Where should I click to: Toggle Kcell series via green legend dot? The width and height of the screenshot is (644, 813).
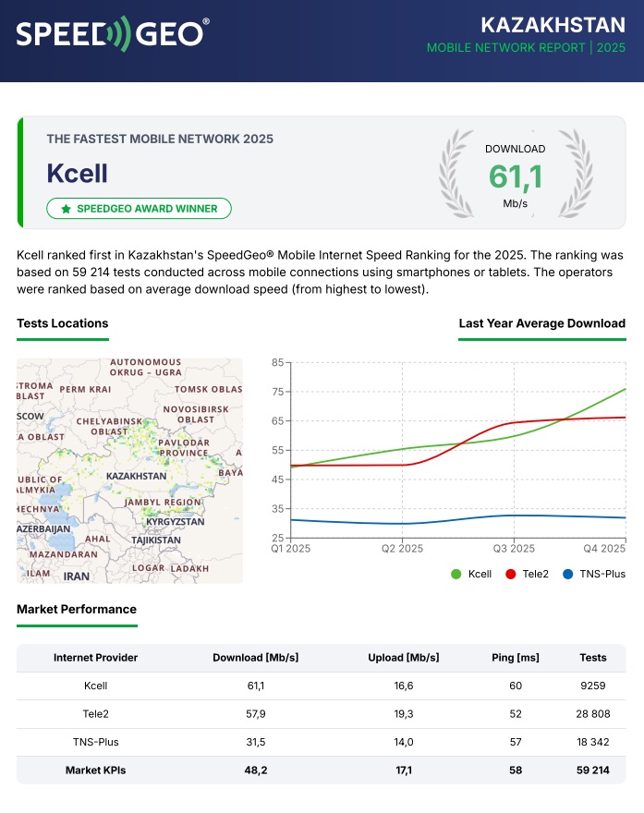[456, 574]
